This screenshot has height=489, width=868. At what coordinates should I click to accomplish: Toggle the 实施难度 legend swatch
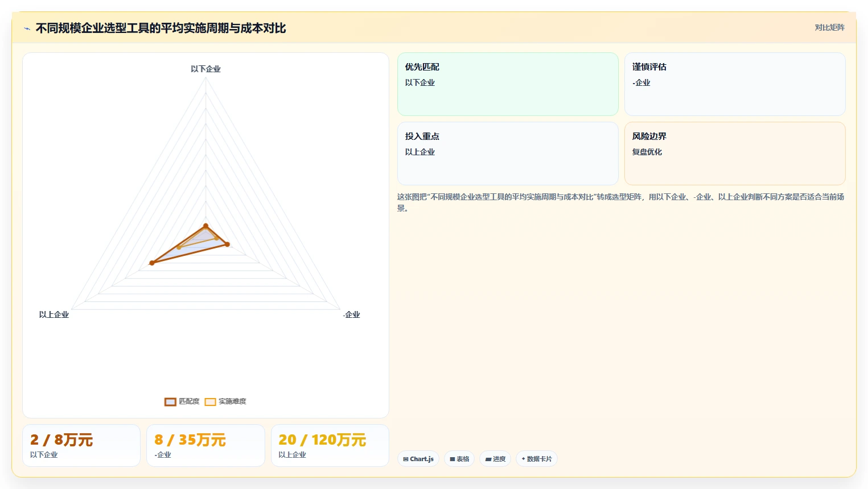[210, 401]
